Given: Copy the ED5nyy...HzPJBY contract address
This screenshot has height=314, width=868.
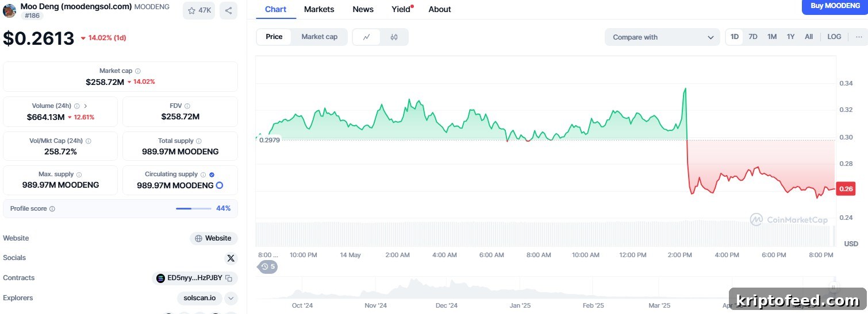Looking at the screenshot, I should [229, 278].
